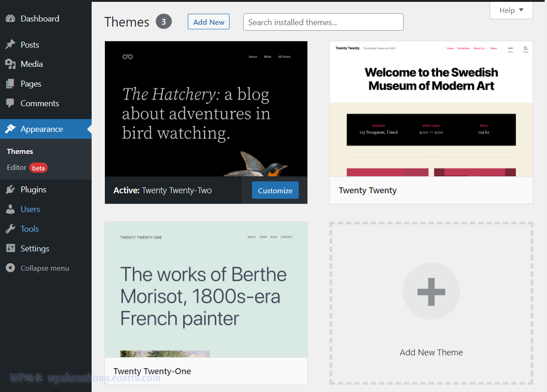Click the Active: Twenty Twenty-Two label
Viewport: 547px width, 392px height.
pyautogui.click(x=163, y=191)
